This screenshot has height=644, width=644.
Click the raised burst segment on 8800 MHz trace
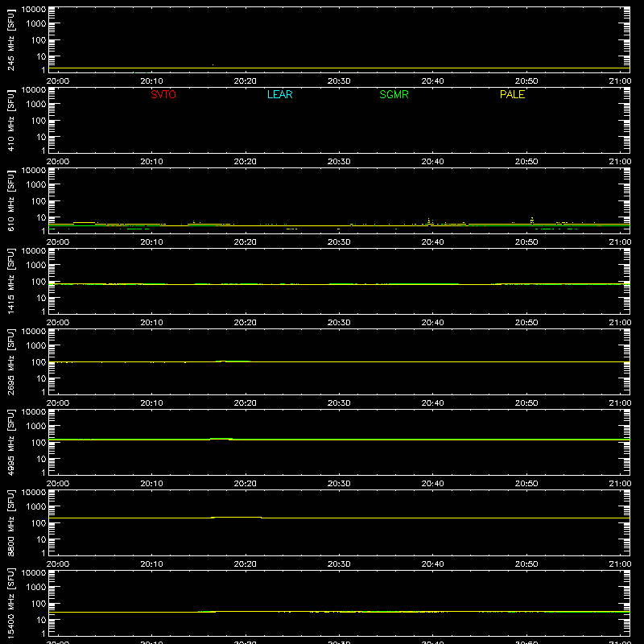coord(237,517)
